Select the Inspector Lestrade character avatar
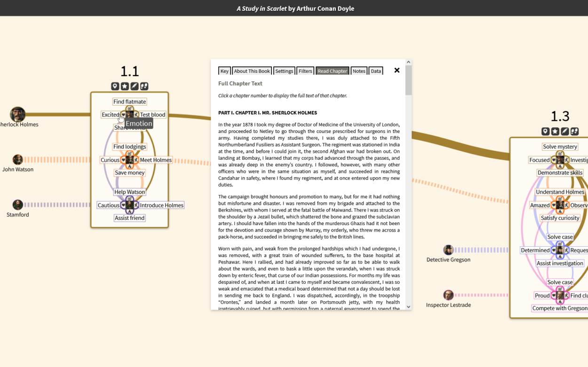This screenshot has width=588, height=367. click(448, 295)
